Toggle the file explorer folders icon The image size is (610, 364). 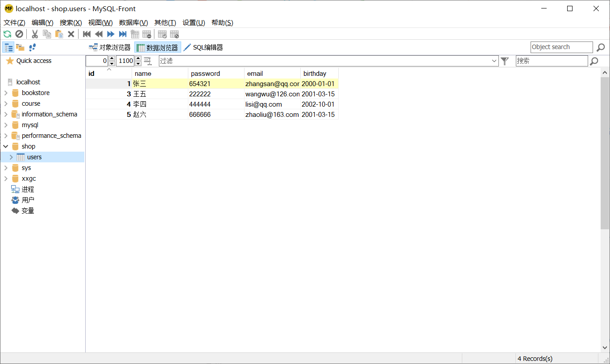click(20, 47)
